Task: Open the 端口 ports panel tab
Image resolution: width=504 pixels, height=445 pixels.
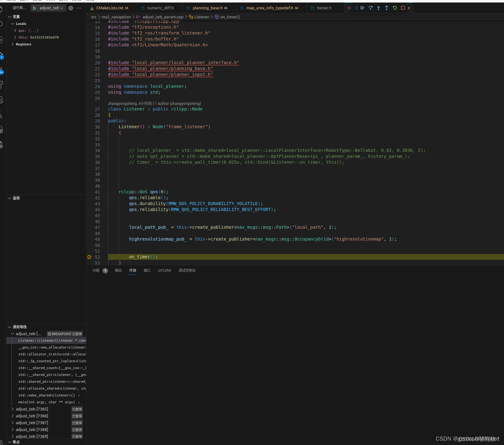Action: [147, 270]
